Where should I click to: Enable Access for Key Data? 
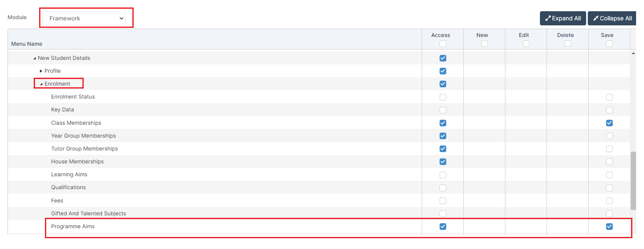pyautogui.click(x=443, y=110)
